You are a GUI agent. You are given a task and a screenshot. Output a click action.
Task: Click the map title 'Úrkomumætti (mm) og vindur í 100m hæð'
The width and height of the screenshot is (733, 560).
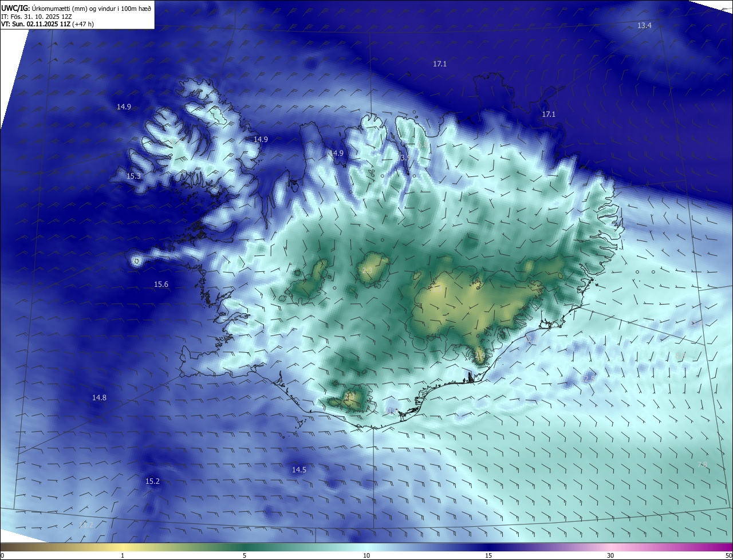click(90, 8)
